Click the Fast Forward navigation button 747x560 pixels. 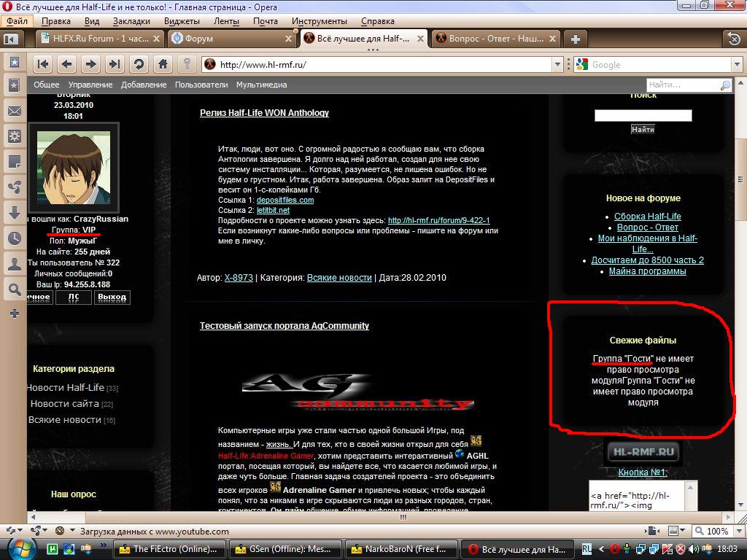pyautogui.click(x=115, y=64)
